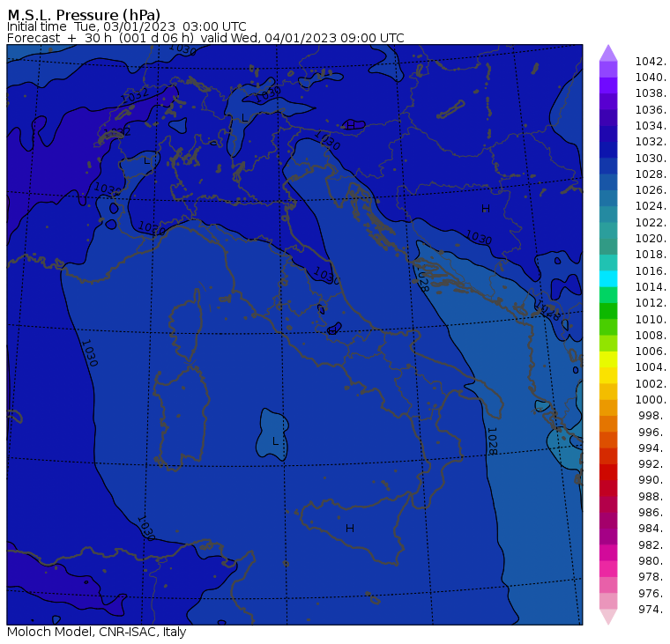This screenshot has height=644, width=670.
Task: Click the '1000.' legend label
Action: (651, 400)
